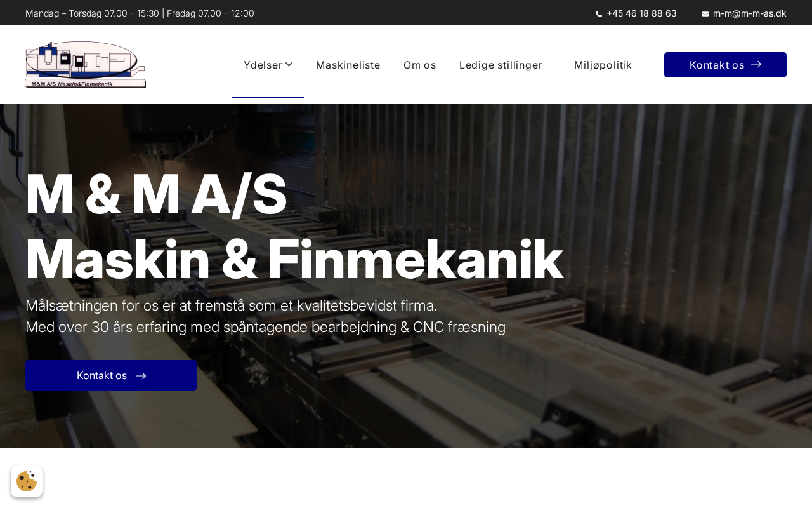Open the Miljøpolitik menu item
The height and width of the screenshot is (508, 812).
[x=603, y=65]
